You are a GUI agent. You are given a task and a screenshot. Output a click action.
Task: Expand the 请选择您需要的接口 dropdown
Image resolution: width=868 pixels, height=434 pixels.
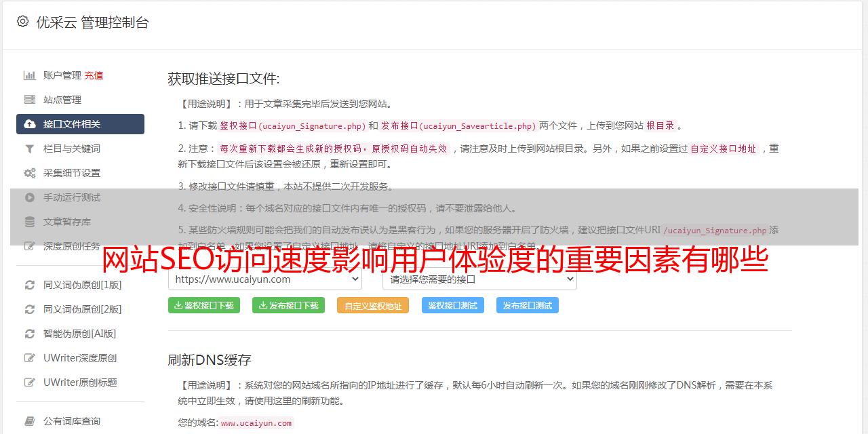[479, 279]
